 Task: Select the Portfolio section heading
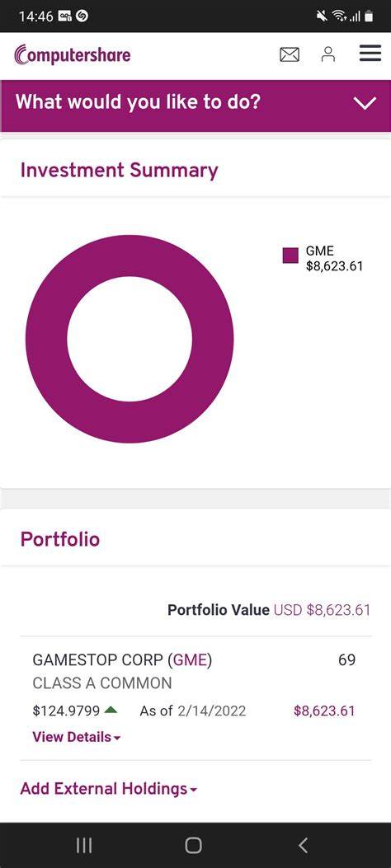(x=60, y=539)
